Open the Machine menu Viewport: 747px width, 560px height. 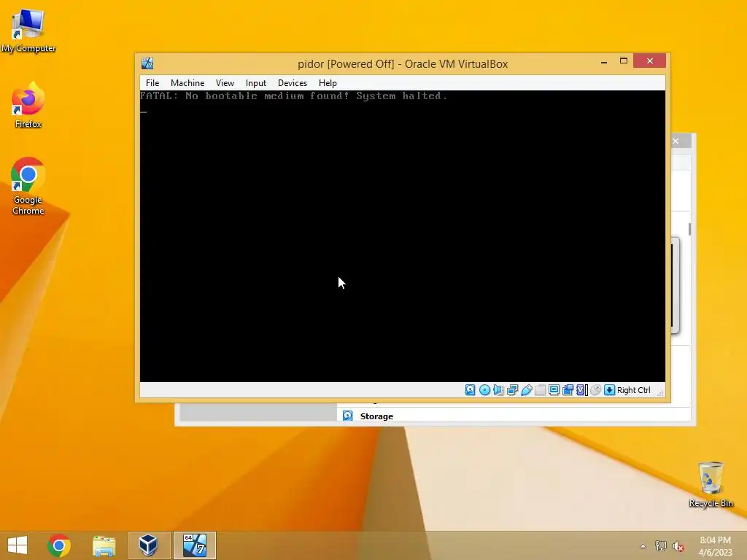tap(187, 83)
